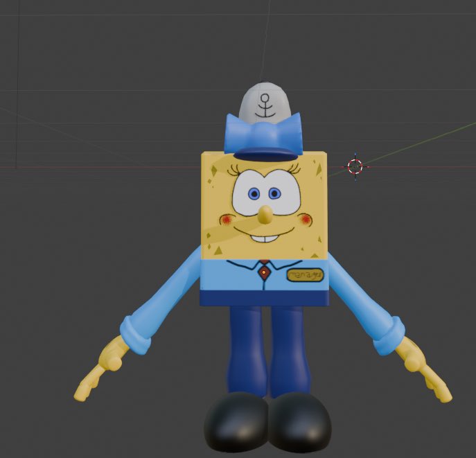Click the anchor symbol on the hat
This screenshot has height=458, width=476.
[x=265, y=106]
